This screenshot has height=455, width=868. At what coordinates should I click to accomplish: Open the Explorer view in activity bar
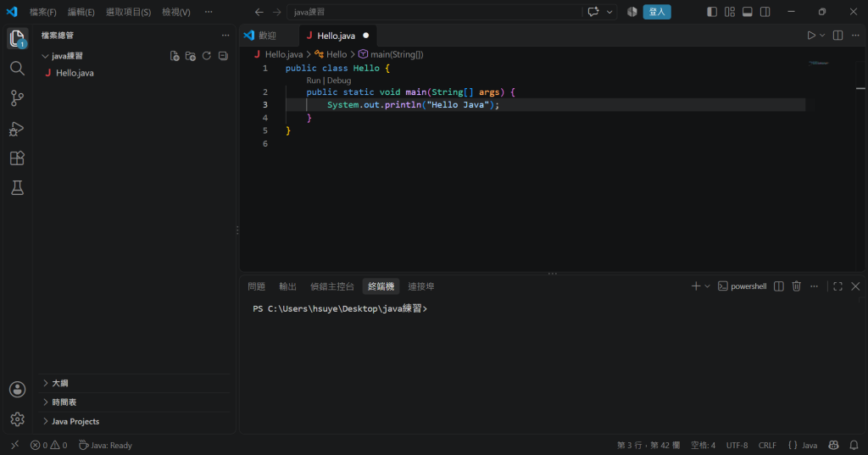pos(17,39)
